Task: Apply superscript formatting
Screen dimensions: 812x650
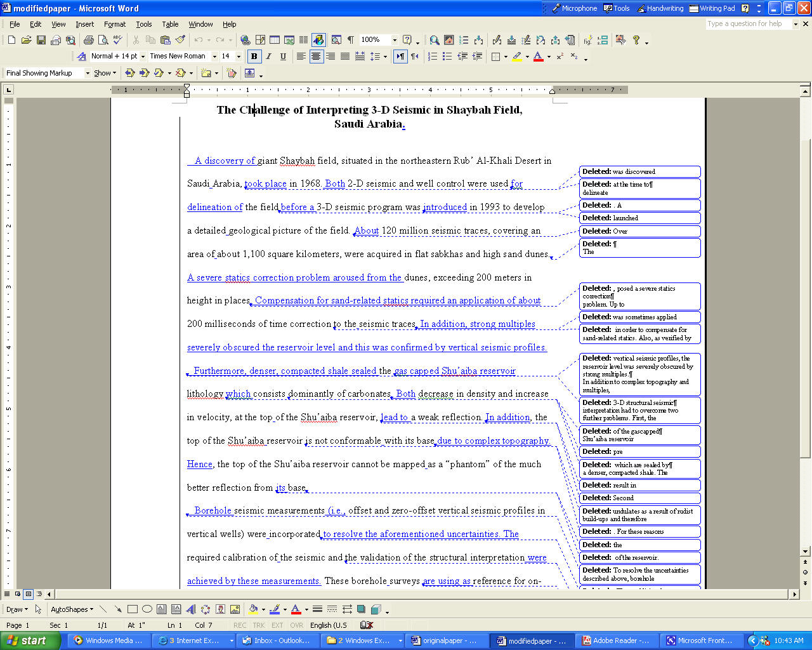Action: 560,56
